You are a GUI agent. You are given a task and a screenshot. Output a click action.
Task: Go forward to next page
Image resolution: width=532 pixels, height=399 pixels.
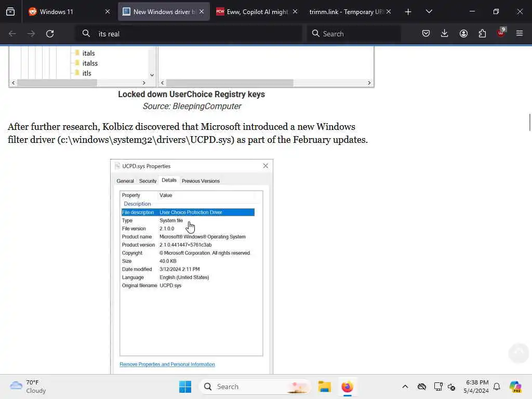[x=31, y=34]
